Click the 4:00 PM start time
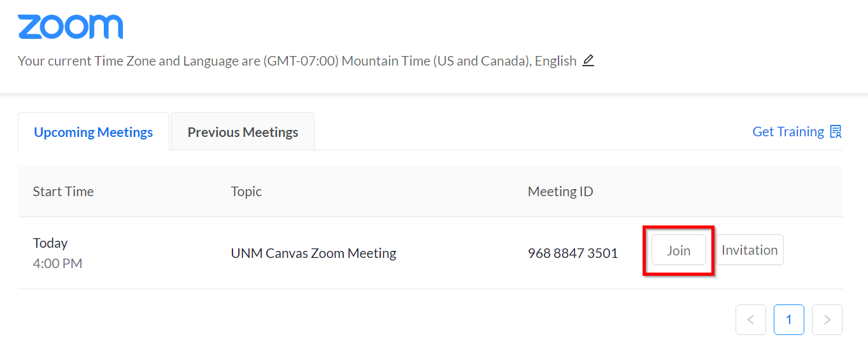 57,263
